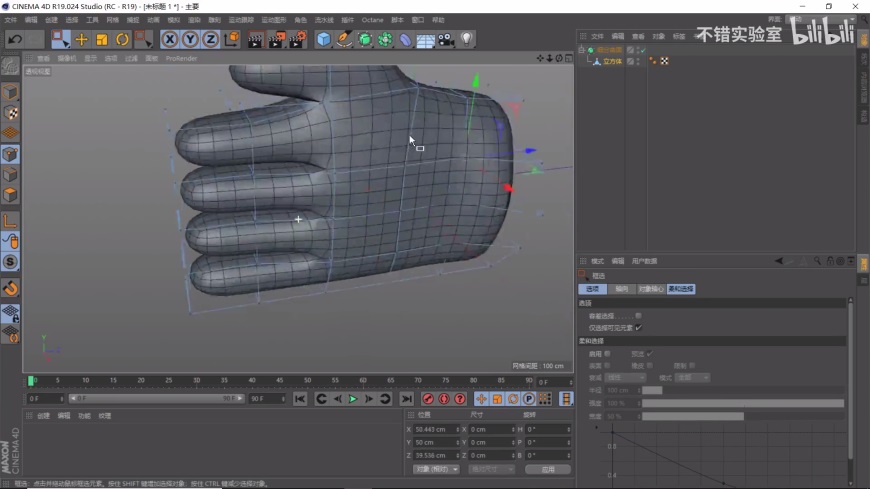The image size is (870, 489).
Task: Add a Light object with the bulb icon
Action: click(x=466, y=39)
